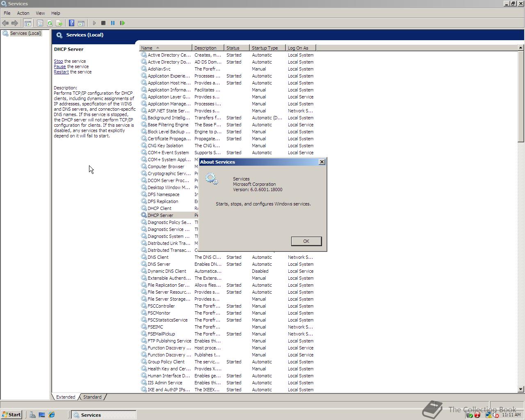Click the gear icon beside FSCMonitor
525x420 pixels.
pyautogui.click(x=144, y=313)
